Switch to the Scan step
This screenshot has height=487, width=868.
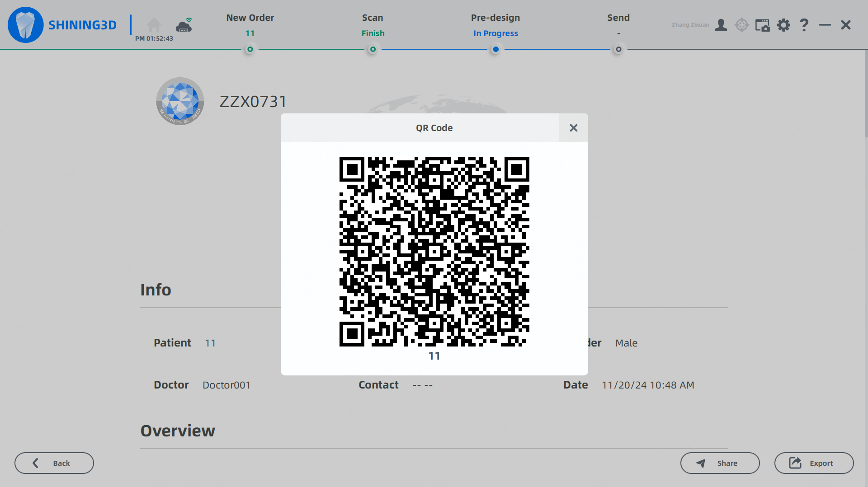coord(373,25)
